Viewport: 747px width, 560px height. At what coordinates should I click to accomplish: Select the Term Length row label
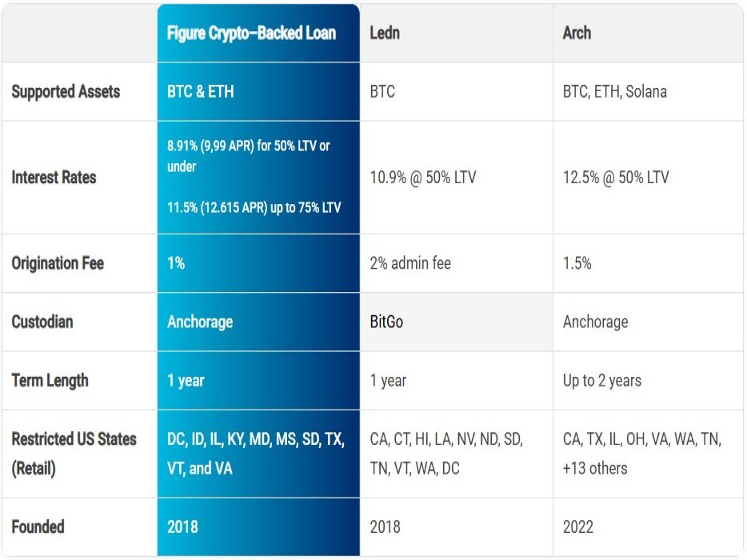(x=50, y=380)
